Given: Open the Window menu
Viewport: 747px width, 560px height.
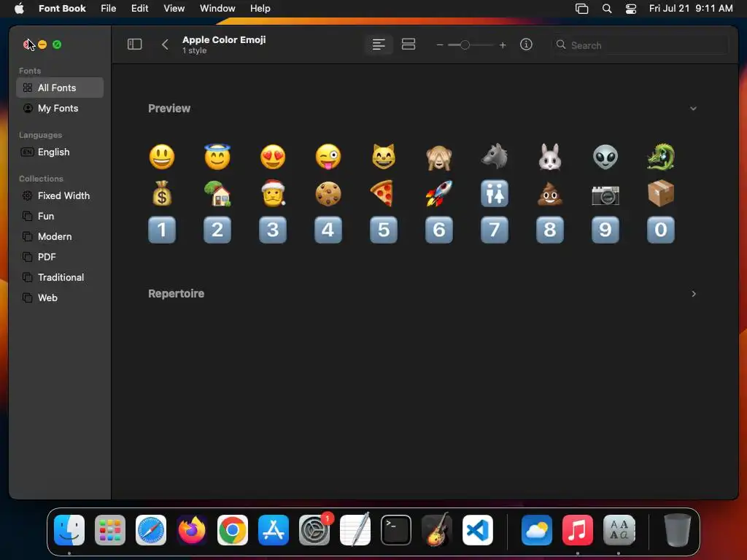Looking at the screenshot, I should pyautogui.click(x=217, y=9).
